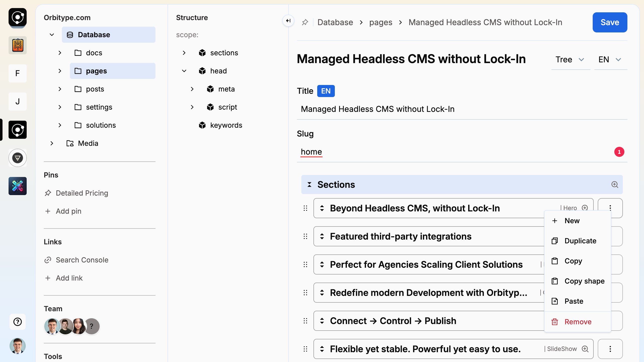Image resolution: width=644 pixels, height=362 pixels.
Task: Click the zoom icon on the SlideShow row
Action: click(x=585, y=349)
